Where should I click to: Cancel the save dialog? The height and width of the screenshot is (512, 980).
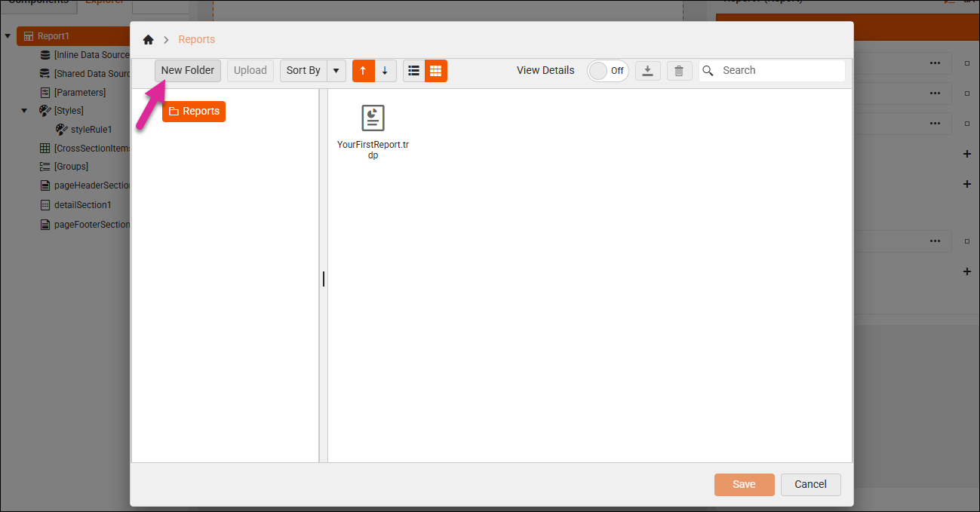coord(811,485)
